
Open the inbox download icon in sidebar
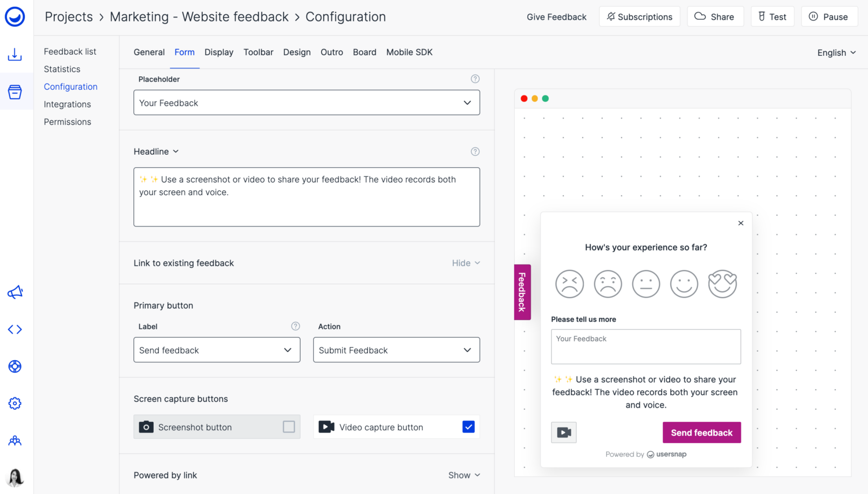coord(15,54)
